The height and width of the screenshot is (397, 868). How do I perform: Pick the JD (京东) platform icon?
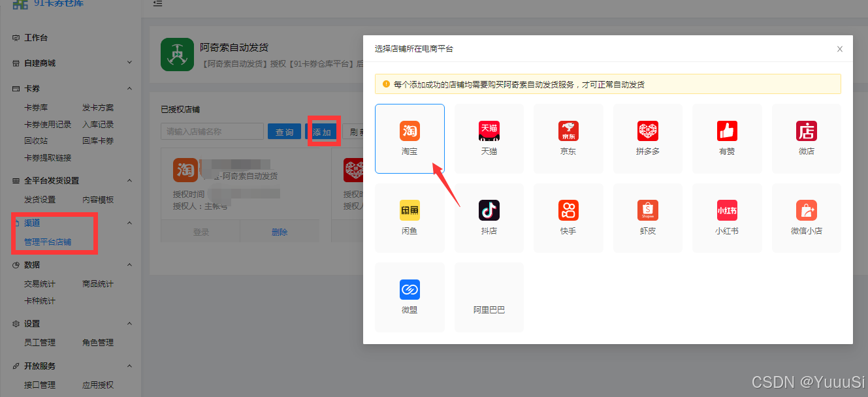coord(568,131)
